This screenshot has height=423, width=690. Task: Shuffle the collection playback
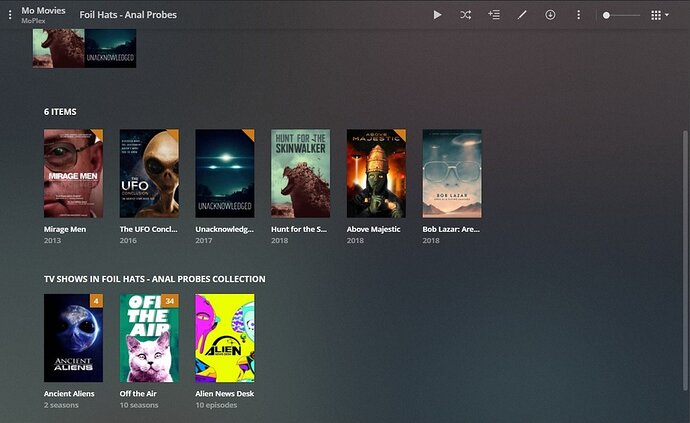[x=466, y=15]
